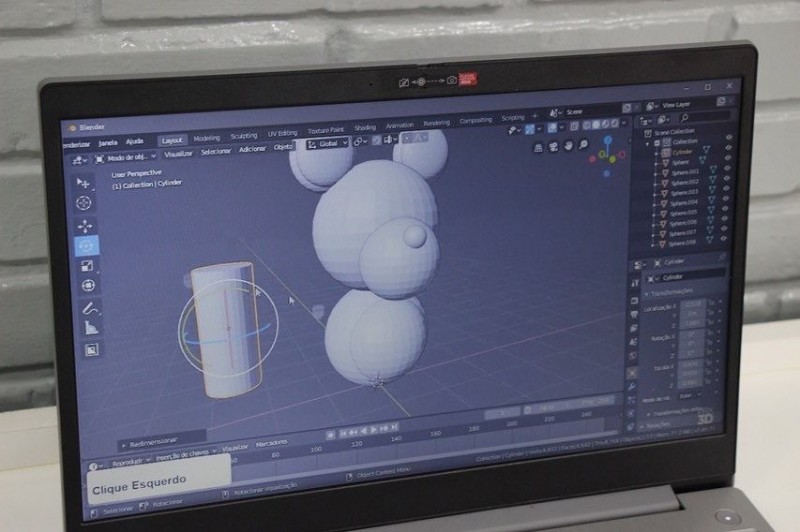Select solid viewport shading sphere
800x532 pixels.
coord(595,124)
